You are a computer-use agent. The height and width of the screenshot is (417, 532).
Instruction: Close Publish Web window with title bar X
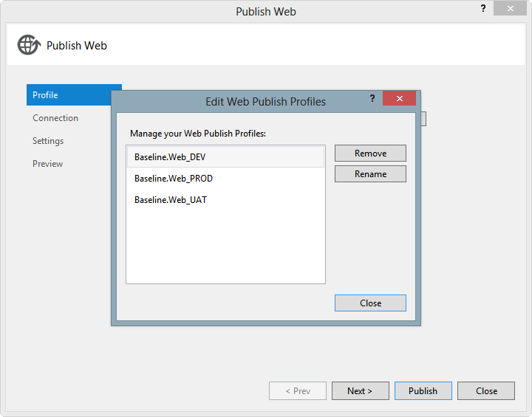click(x=510, y=8)
